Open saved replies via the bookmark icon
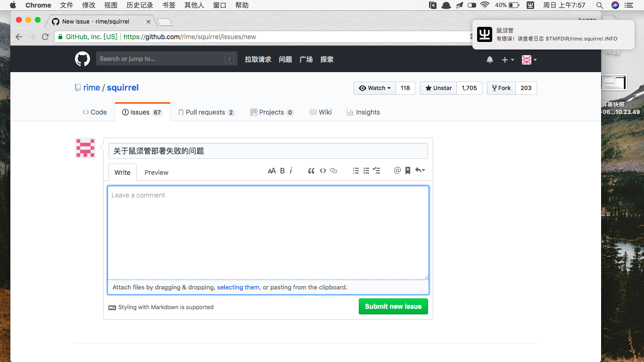Screen dimensions: 644x362 407,171
